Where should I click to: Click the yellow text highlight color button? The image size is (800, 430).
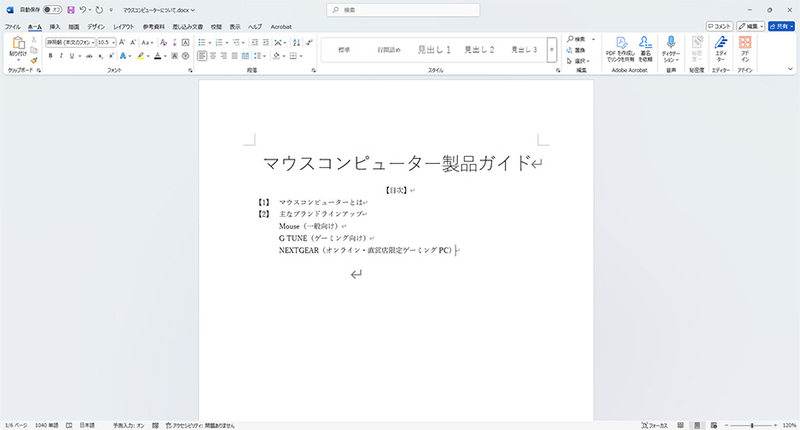[140, 56]
